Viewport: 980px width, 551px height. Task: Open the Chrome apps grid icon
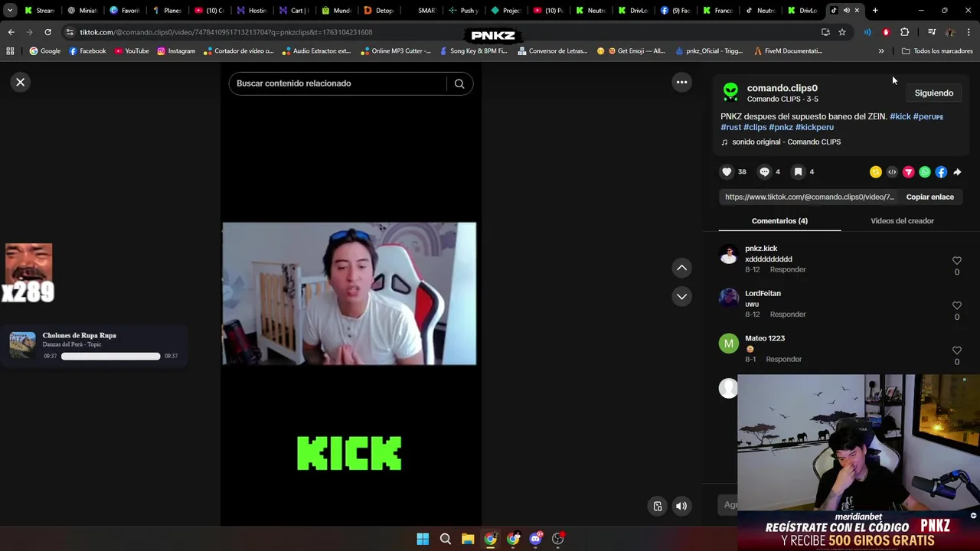click(10, 51)
